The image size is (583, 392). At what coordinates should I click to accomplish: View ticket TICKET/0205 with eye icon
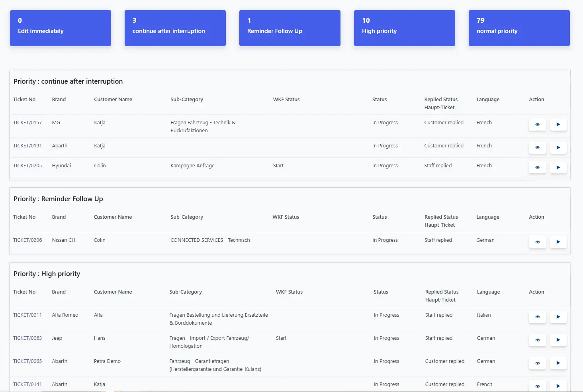point(538,167)
